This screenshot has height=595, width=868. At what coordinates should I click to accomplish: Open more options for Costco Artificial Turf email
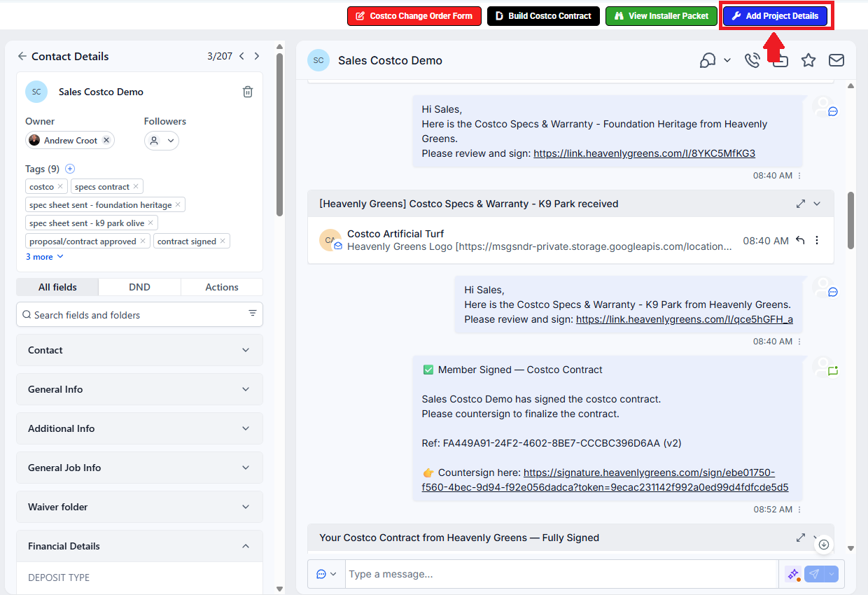pyautogui.click(x=817, y=240)
